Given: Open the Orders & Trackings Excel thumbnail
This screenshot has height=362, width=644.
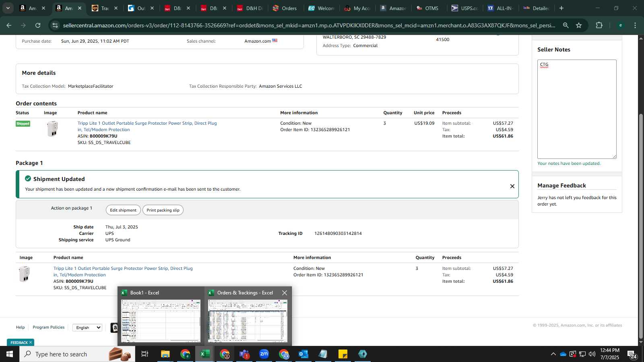Looking at the screenshot, I should 248,321.
